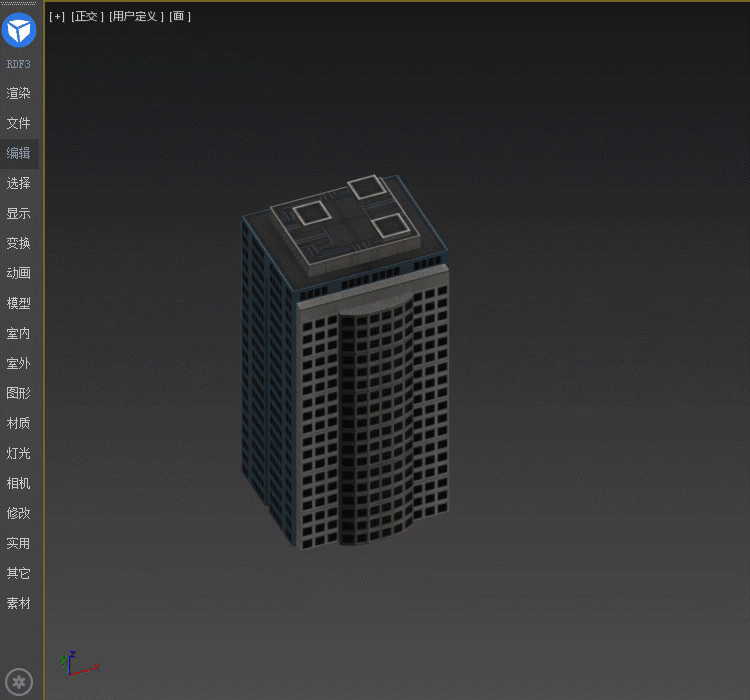This screenshot has height=700, width=750.
Task: Open the 显示 menu
Action: click(x=19, y=213)
